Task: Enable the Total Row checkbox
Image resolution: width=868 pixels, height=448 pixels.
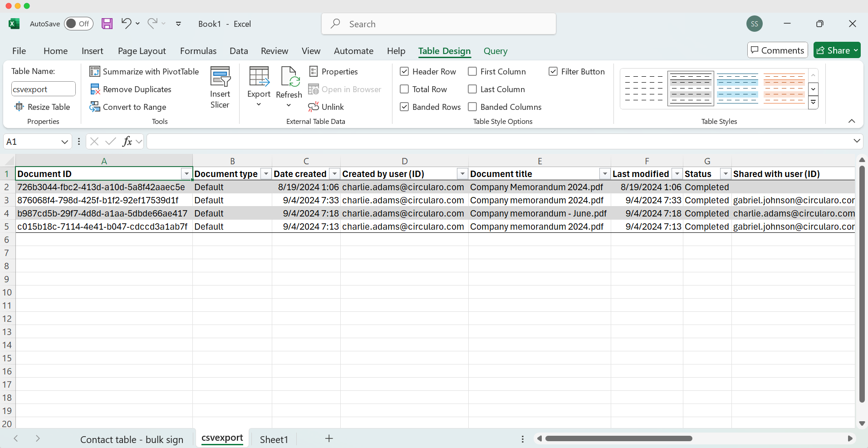Action: [x=404, y=89]
